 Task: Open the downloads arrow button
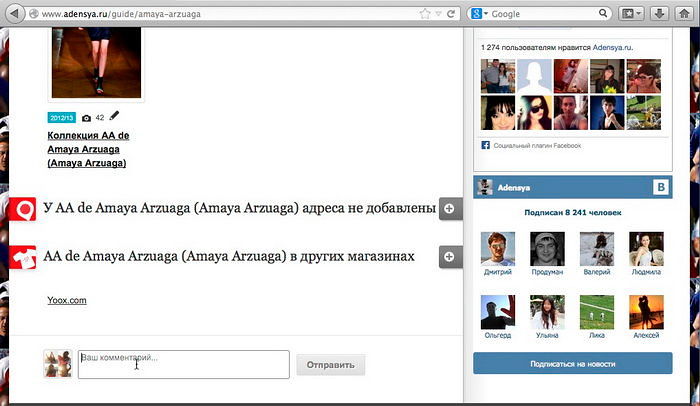(659, 14)
